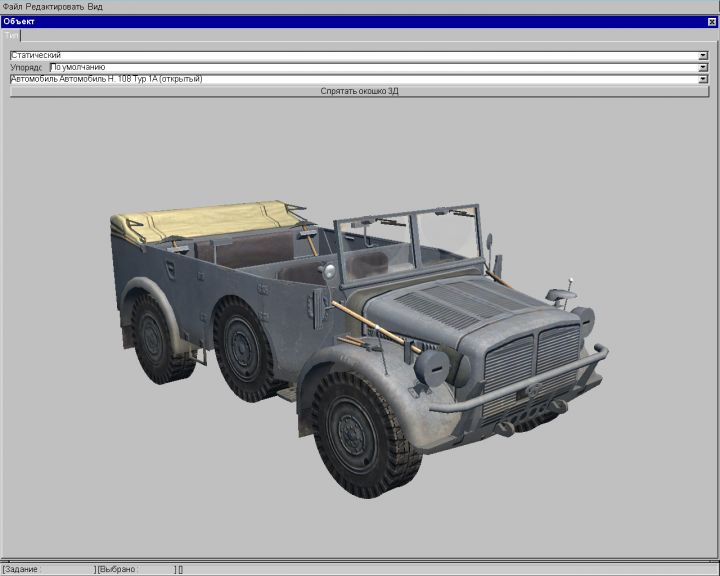Expand the По умолчанию dropdown arrow

tap(703, 67)
